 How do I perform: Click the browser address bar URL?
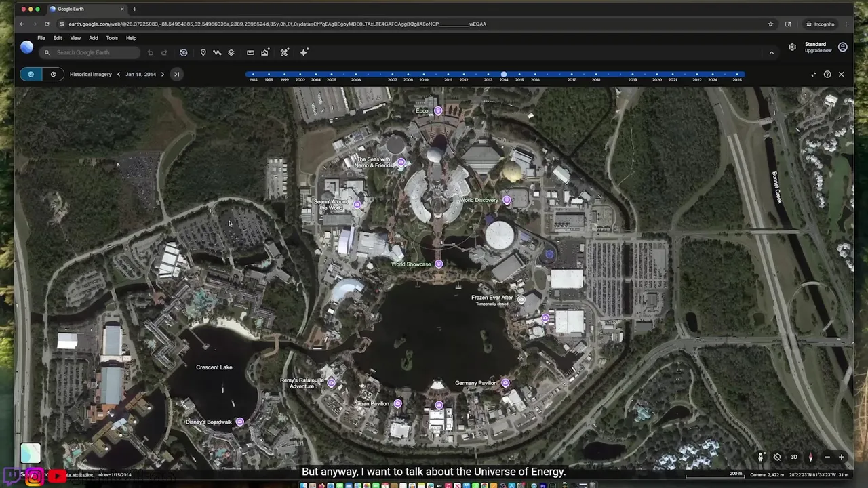point(277,24)
